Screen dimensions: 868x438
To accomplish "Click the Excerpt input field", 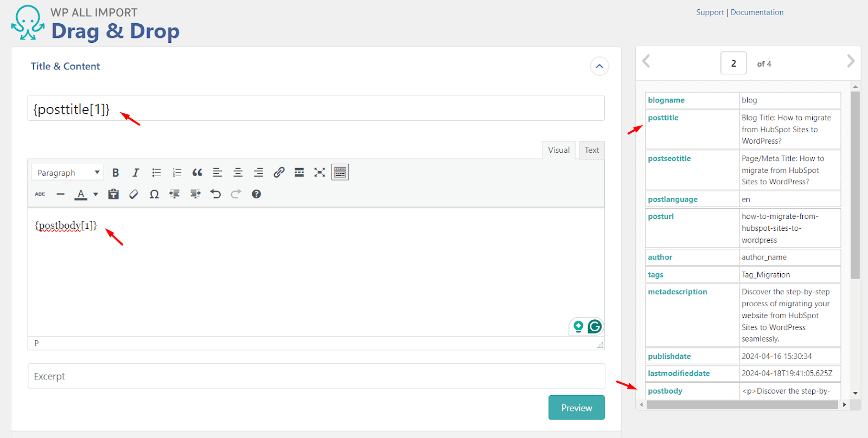I will [316, 376].
